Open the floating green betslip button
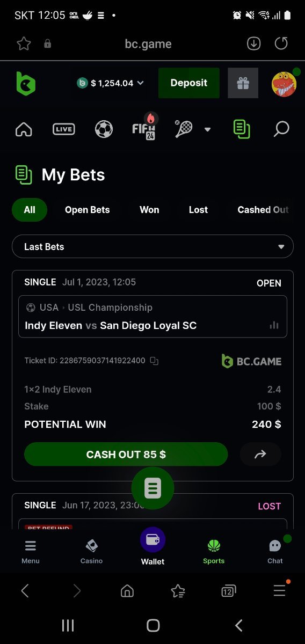Image resolution: width=305 pixels, height=644 pixels. (152, 488)
